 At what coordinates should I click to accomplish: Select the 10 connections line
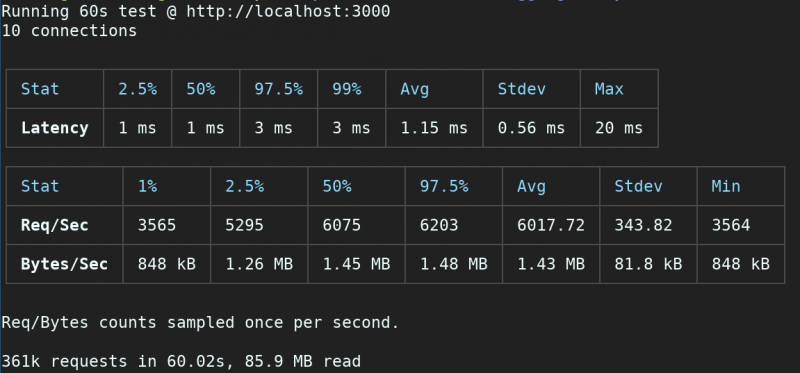(69, 31)
